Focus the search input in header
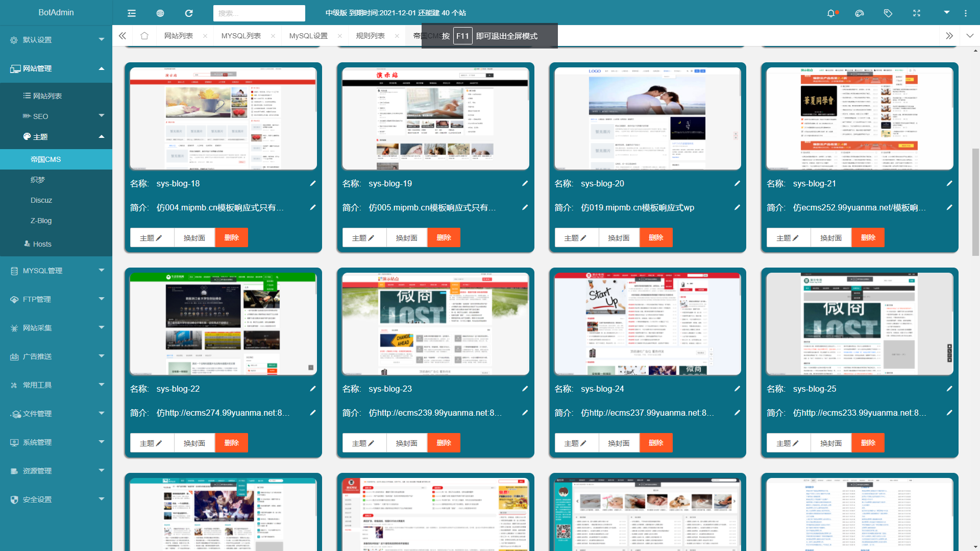Screen dimensions: 980x551 (x=259, y=13)
